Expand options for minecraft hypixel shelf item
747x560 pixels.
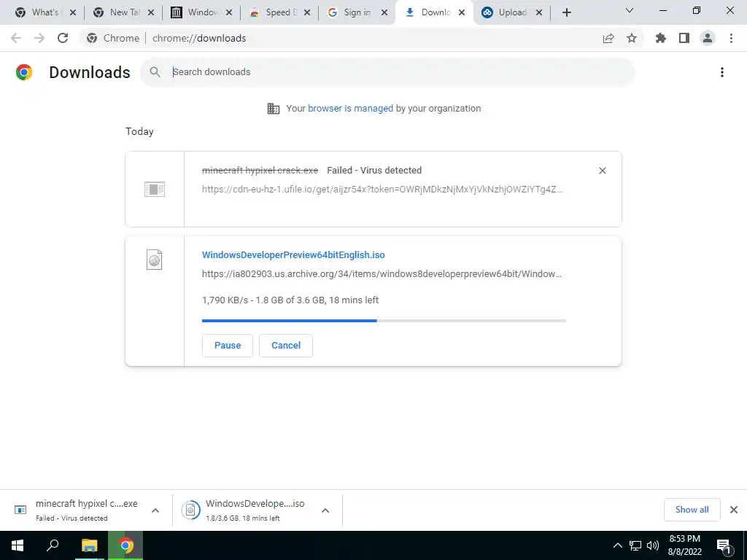click(155, 510)
